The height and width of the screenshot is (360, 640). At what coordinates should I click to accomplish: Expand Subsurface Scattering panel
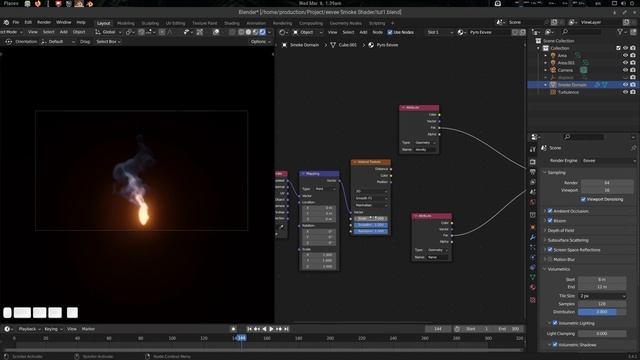pyautogui.click(x=544, y=240)
